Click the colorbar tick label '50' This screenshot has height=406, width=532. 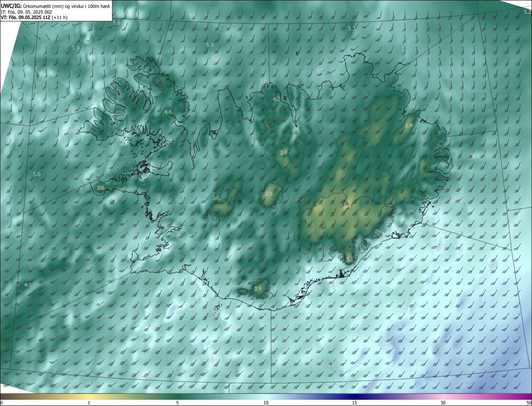tap(529, 403)
